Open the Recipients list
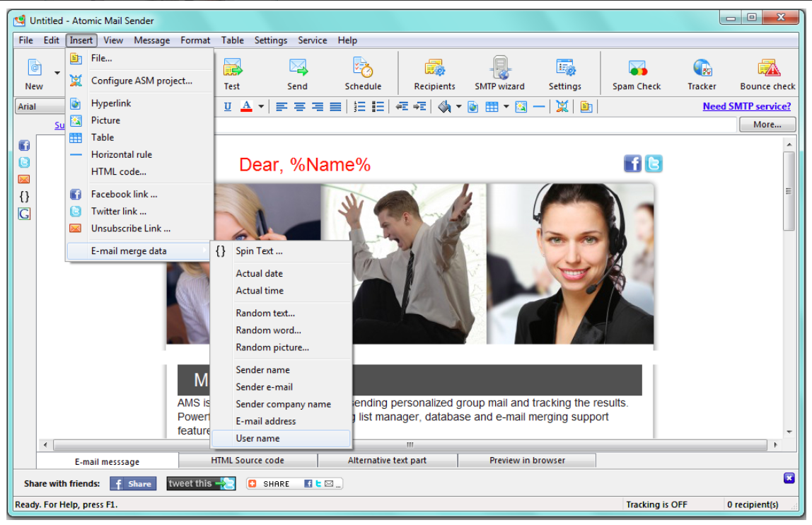 tap(434, 71)
